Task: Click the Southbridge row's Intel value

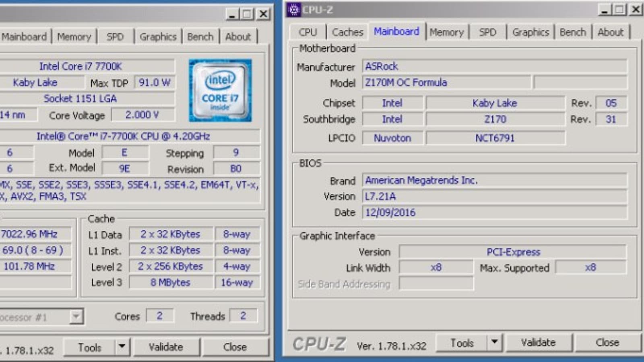Action: (392, 119)
